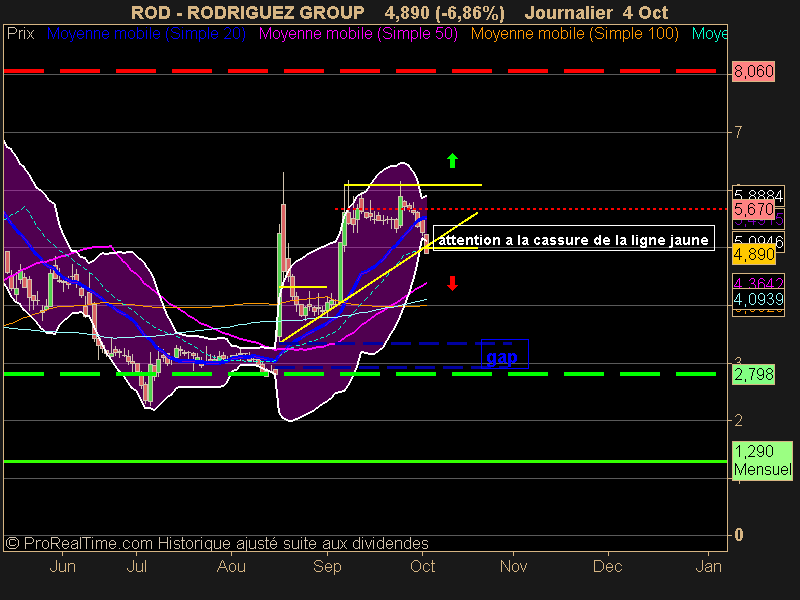Click the cyan 4,0939 moving average value
This screenshot has height=600, width=800.
758,299
